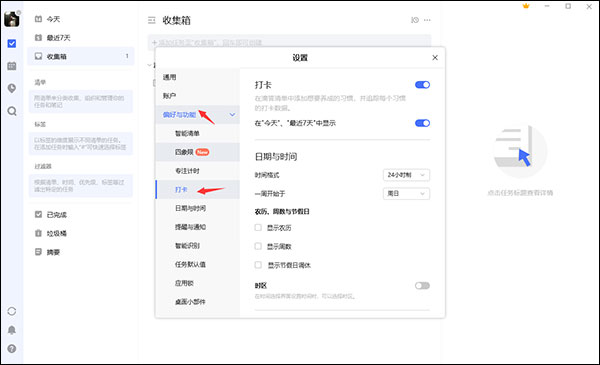Open the 任务默认值 settings section
The image size is (600, 365).
coord(197,264)
